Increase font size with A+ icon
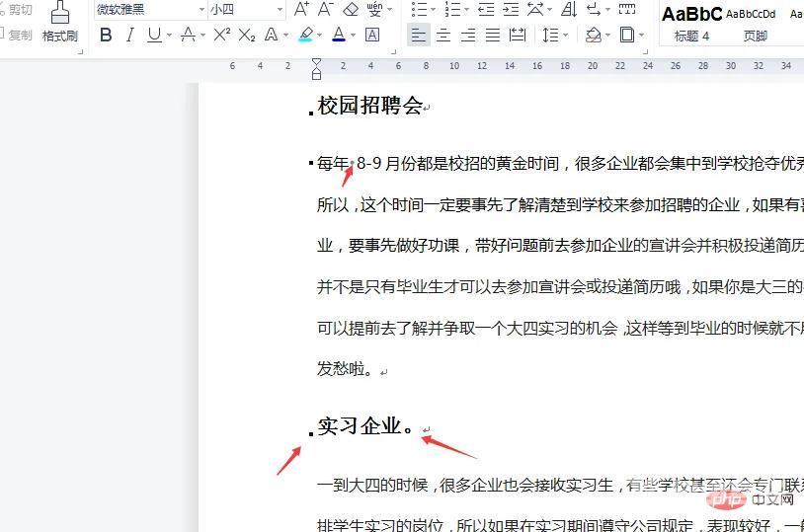Viewport: 804px width, 532px height. point(302,10)
